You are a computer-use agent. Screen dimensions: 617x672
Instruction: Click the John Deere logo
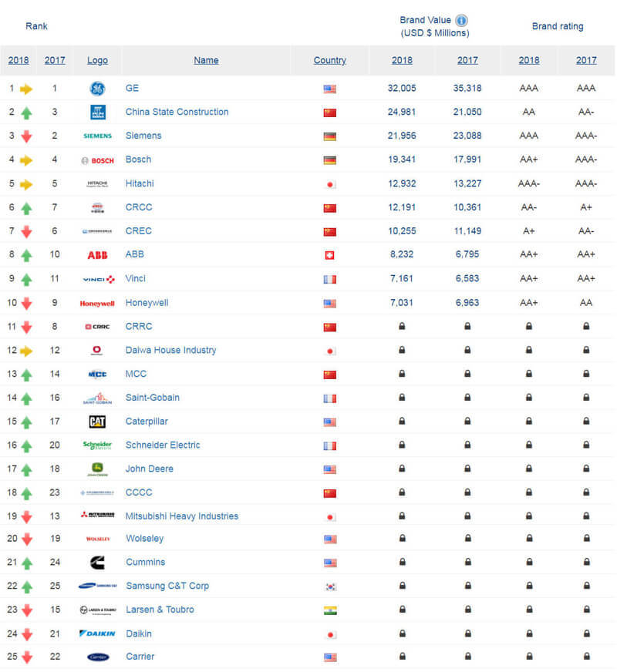(97, 469)
